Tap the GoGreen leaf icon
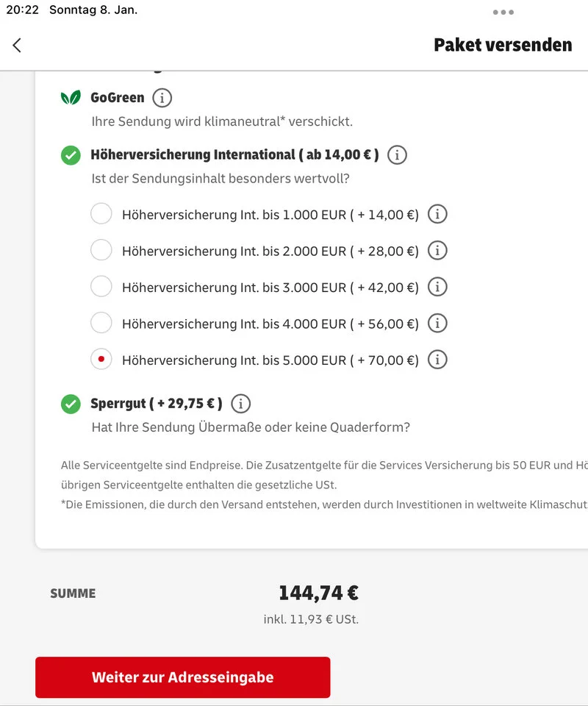 point(71,98)
